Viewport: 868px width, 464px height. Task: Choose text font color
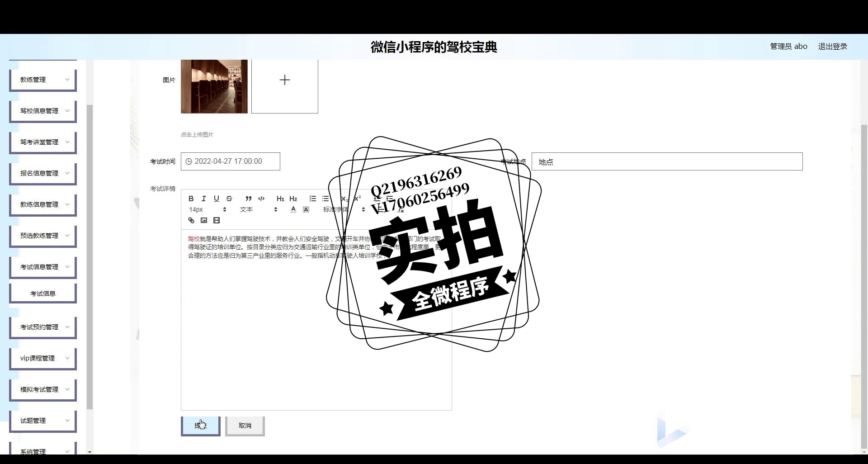pyautogui.click(x=293, y=209)
